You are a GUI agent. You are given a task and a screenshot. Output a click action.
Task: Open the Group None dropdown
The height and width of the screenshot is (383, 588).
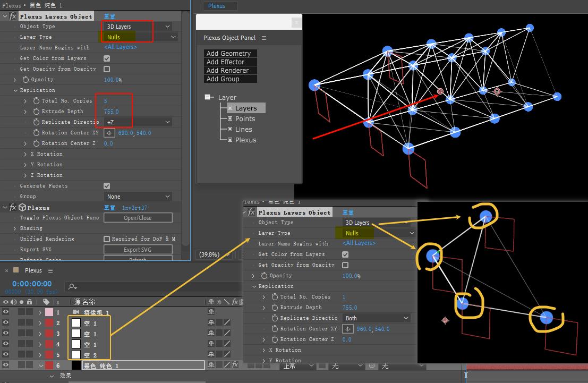click(x=138, y=197)
